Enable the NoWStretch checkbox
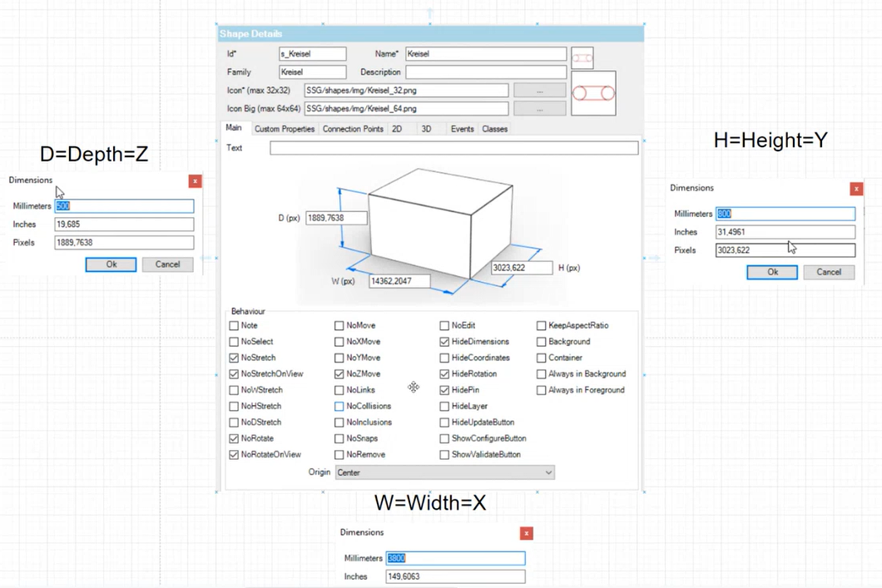 coord(234,390)
